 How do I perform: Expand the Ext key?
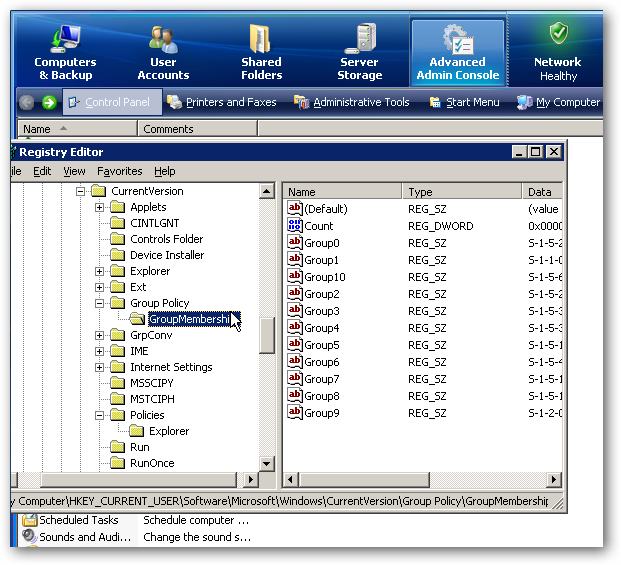click(99, 287)
